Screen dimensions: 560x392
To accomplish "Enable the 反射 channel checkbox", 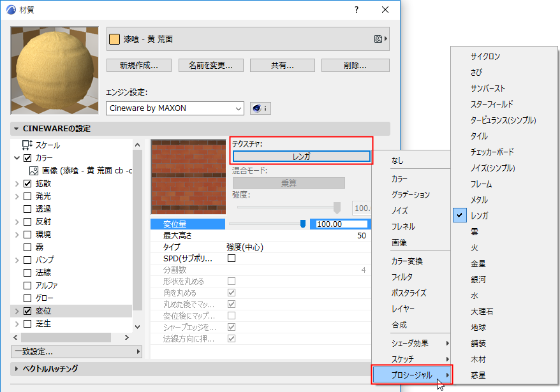I will pyautogui.click(x=27, y=222).
